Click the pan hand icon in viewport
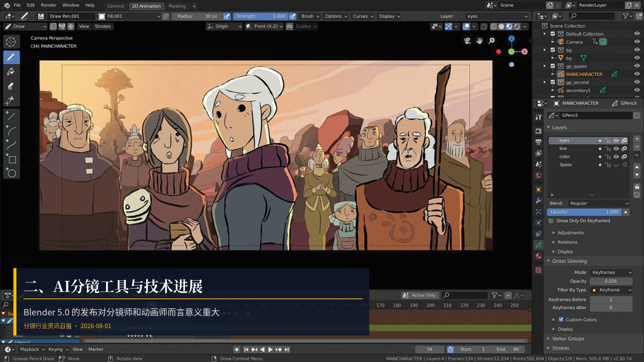 [x=479, y=41]
